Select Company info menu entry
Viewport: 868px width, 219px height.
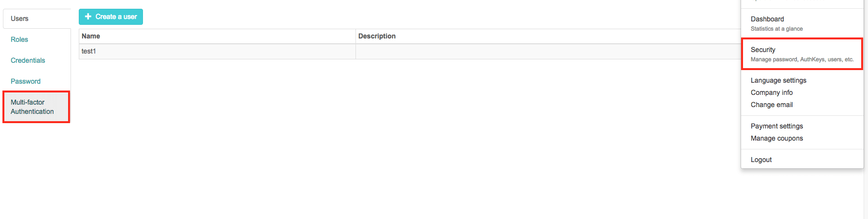tap(772, 92)
